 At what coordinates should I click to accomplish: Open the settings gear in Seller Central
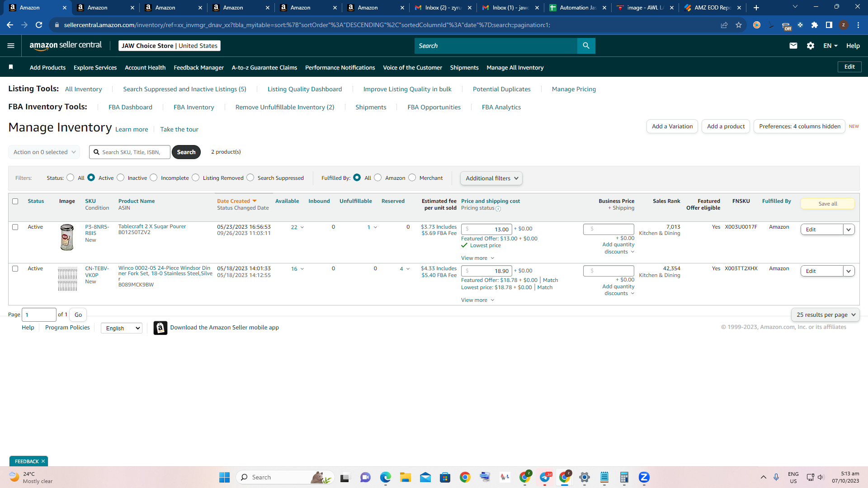click(x=810, y=46)
